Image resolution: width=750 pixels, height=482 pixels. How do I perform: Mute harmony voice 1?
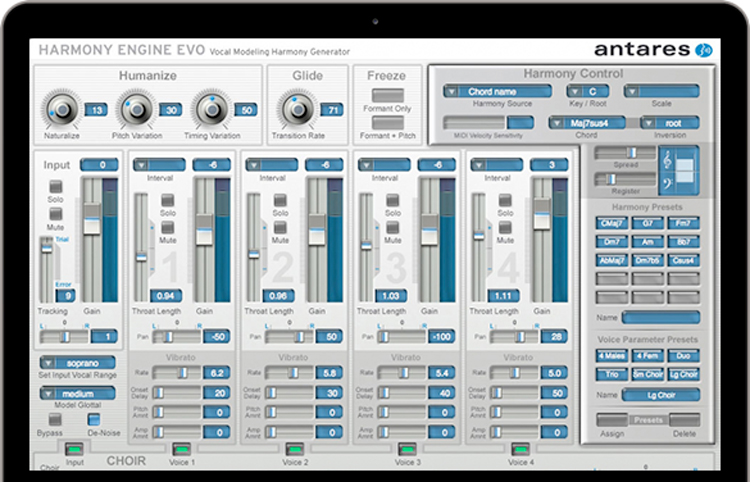coord(168,228)
